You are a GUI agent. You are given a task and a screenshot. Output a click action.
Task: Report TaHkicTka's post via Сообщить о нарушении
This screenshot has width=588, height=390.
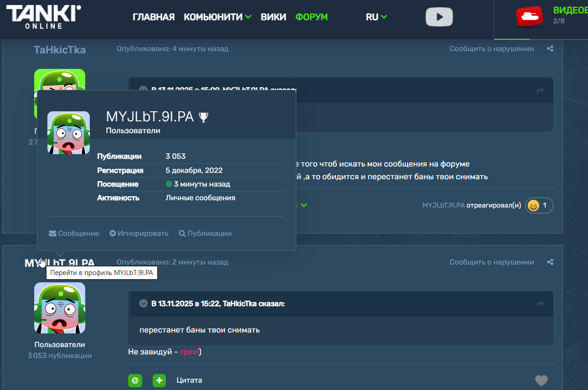(492, 49)
